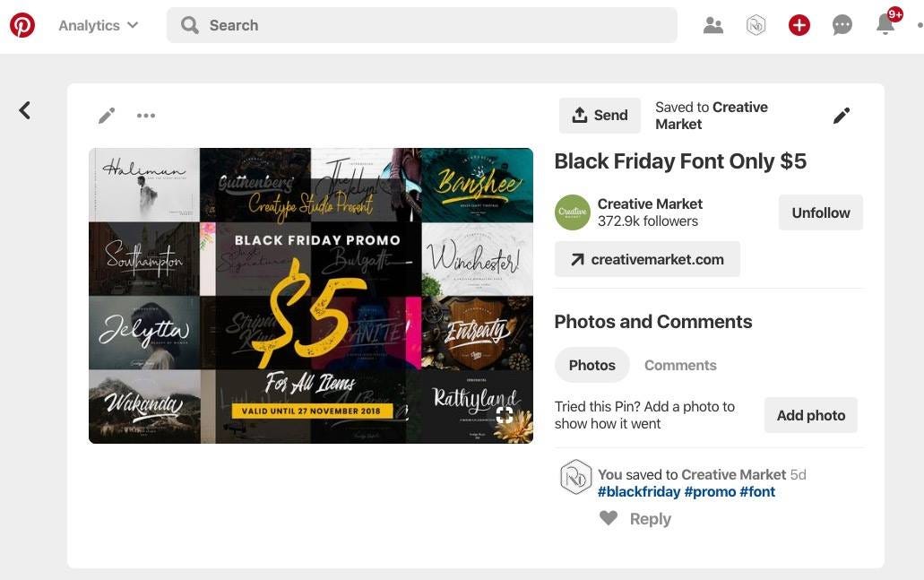Click the #promo hashtag
Screen dimensions: 924x580
coord(710,491)
